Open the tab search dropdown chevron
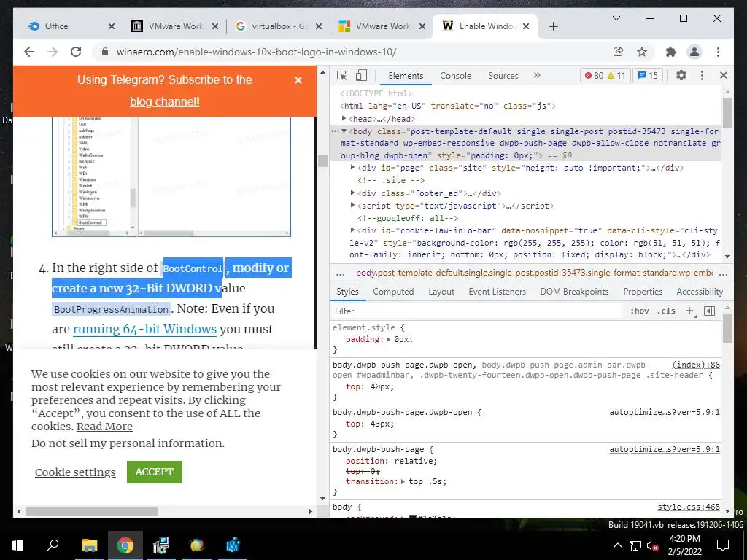The image size is (747, 560). [616, 18]
